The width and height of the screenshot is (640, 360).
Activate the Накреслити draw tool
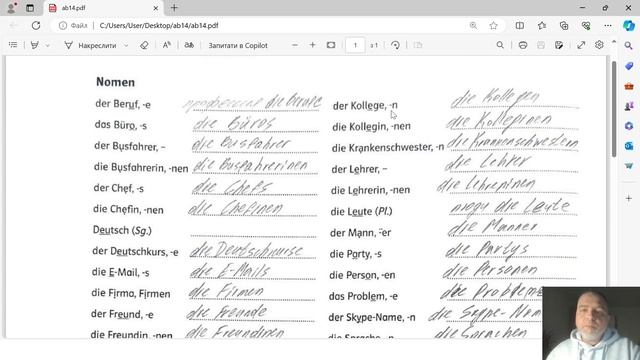coord(90,45)
